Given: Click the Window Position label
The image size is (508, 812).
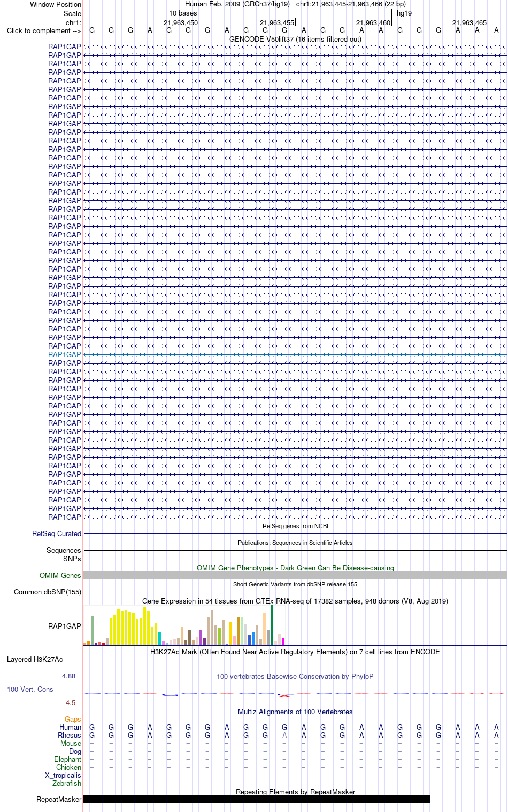Looking at the screenshot, I should tap(56, 4).
